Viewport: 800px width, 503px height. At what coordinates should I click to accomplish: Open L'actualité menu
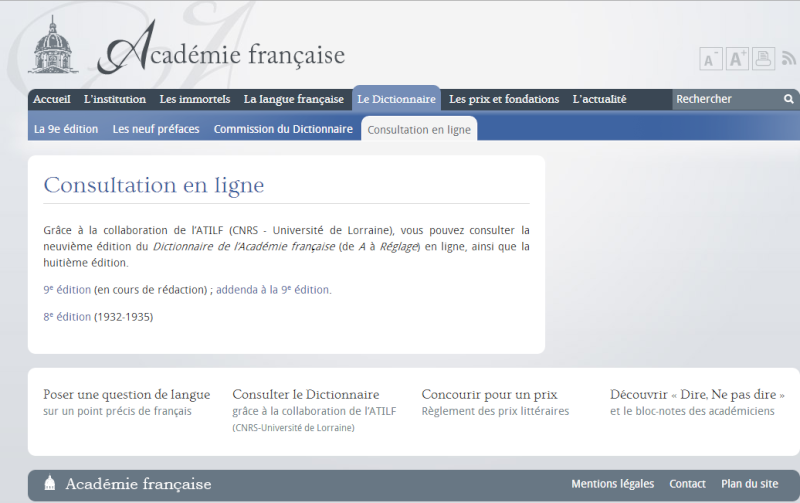(x=599, y=99)
